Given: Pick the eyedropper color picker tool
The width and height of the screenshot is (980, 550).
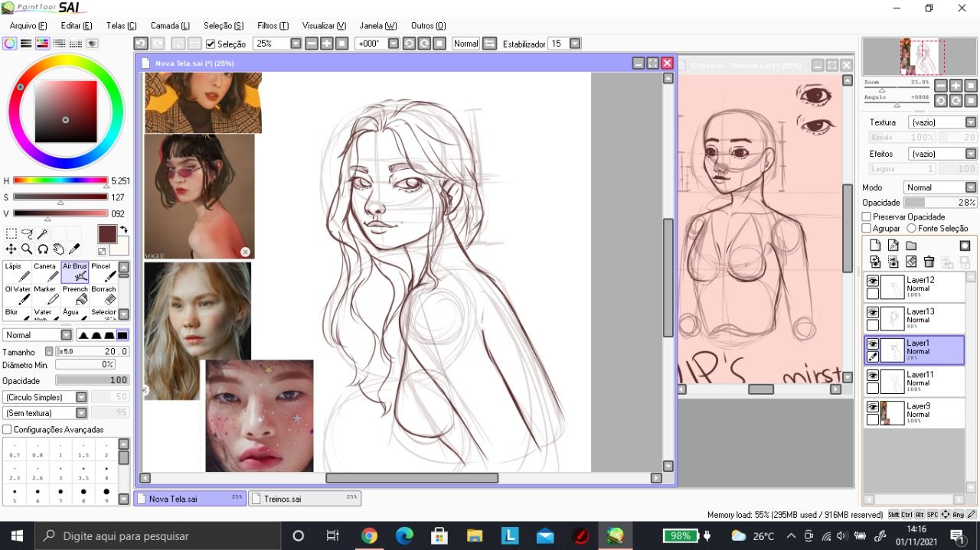Looking at the screenshot, I should [74, 249].
